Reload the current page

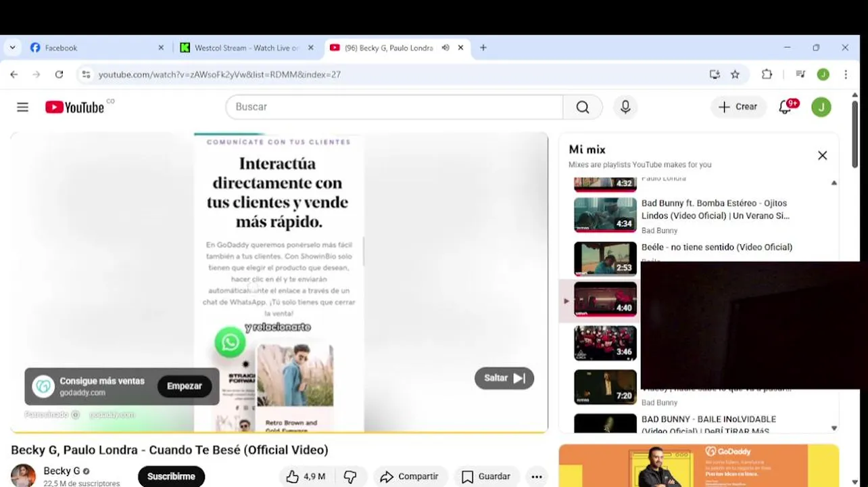click(x=59, y=74)
